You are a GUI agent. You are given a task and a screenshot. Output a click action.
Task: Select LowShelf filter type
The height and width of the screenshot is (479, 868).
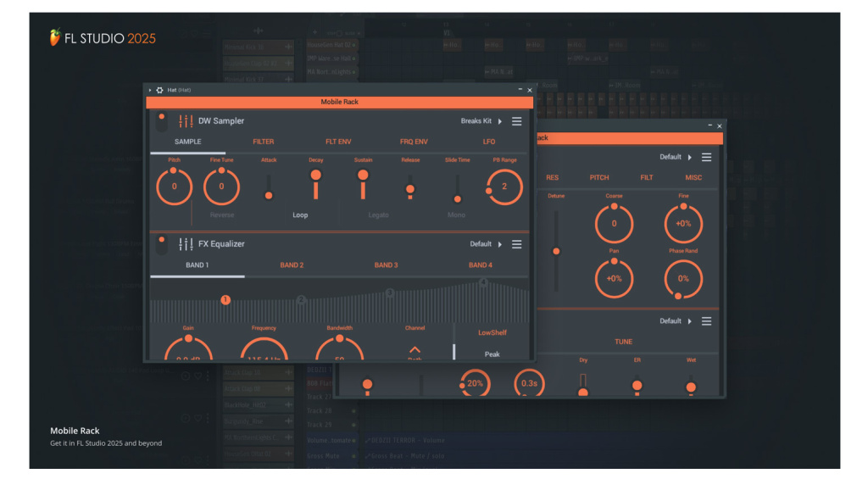coord(492,333)
